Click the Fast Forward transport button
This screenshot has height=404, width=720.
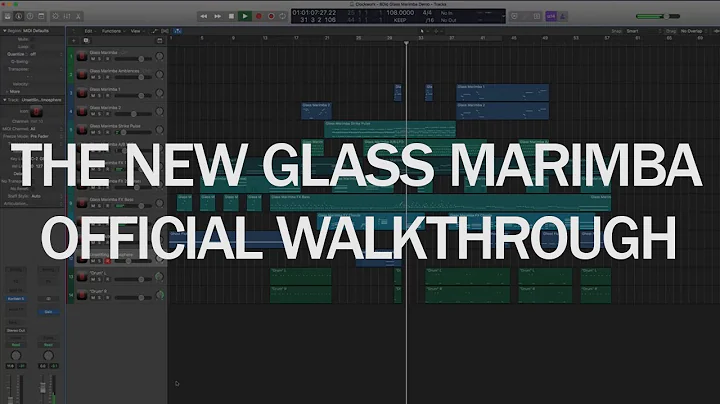pos(217,16)
